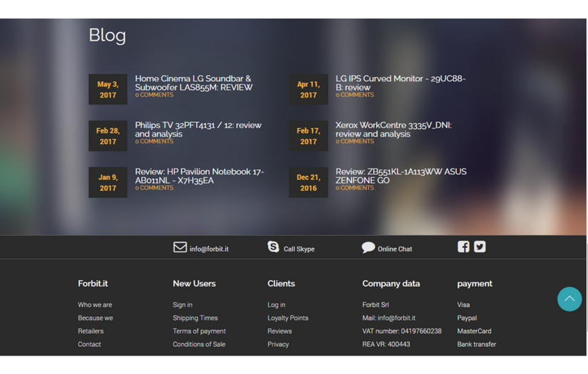
Task: Click 0 Comments under Philips TV post
Action: 154,141
